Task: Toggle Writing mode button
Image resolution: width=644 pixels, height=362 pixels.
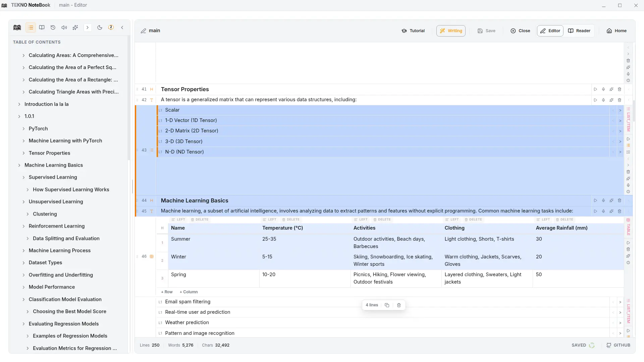Action: click(451, 31)
